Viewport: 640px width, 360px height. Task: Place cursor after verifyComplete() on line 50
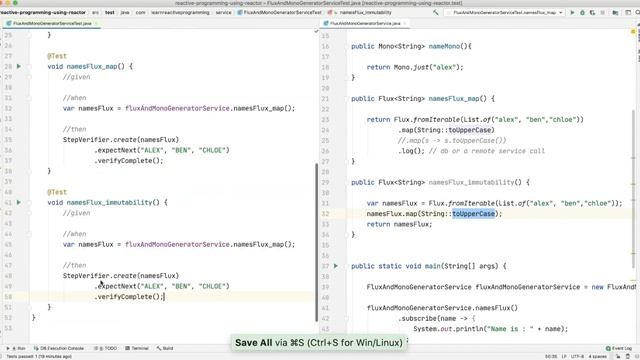tap(164, 297)
